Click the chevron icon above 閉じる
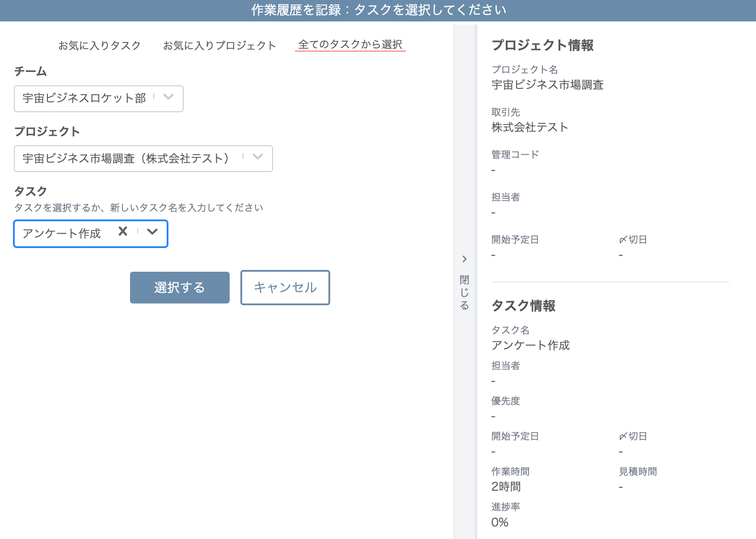Viewport: 756px width, 539px height. click(465, 259)
